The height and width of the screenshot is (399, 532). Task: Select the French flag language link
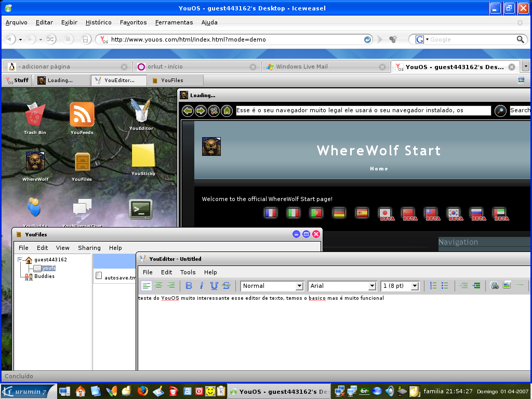pyautogui.click(x=270, y=212)
